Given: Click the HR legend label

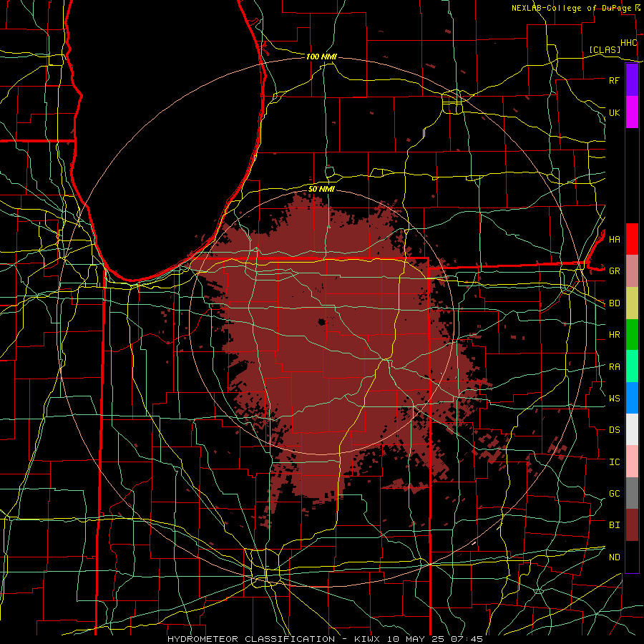Looking at the screenshot, I should (614, 335).
